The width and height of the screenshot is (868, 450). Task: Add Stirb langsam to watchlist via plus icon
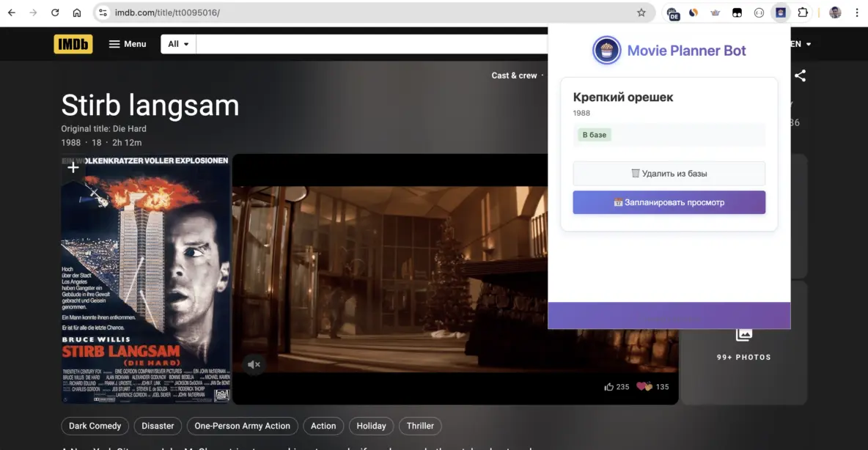click(73, 167)
